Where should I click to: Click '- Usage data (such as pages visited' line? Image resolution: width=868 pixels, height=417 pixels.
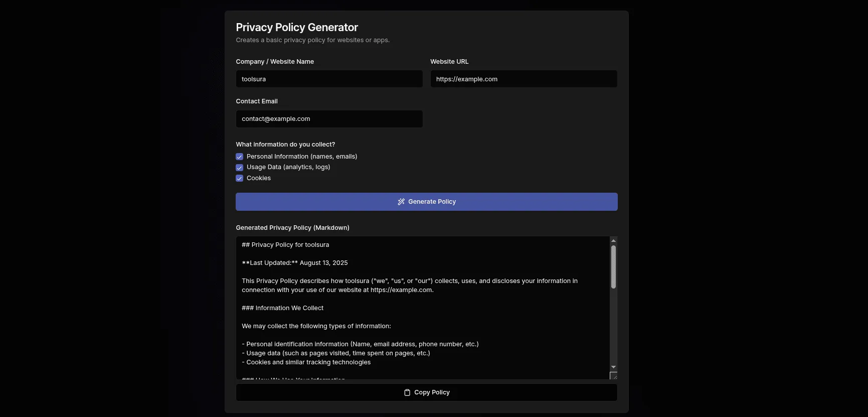[x=336, y=353]
